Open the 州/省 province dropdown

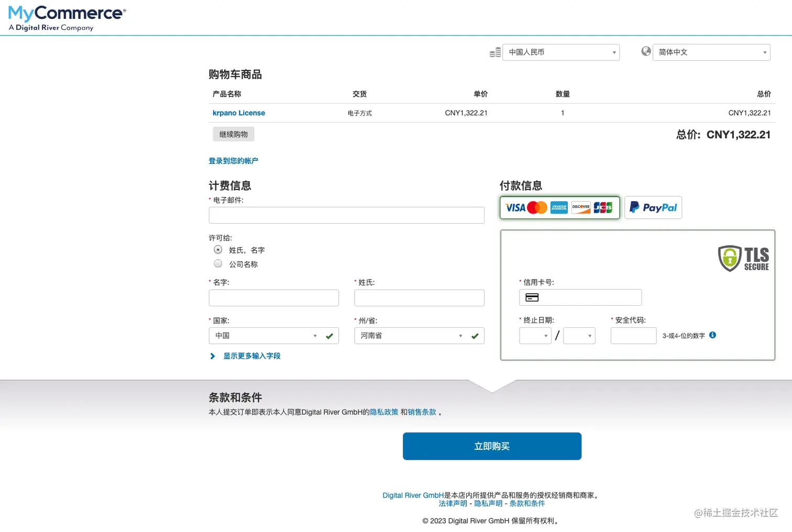coord(419,336)
